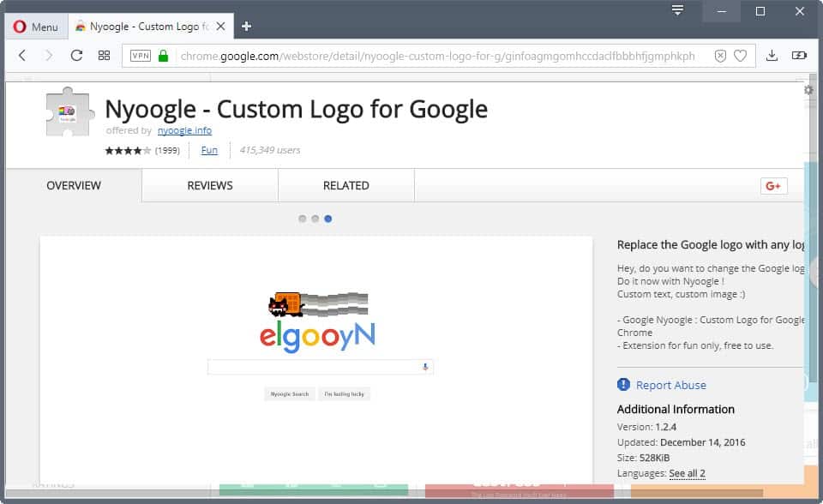Image resolution: width=823 pixels, height=504 pixels.
Task: Click the Report Abuse link
Action: click(x=670, y=385)
